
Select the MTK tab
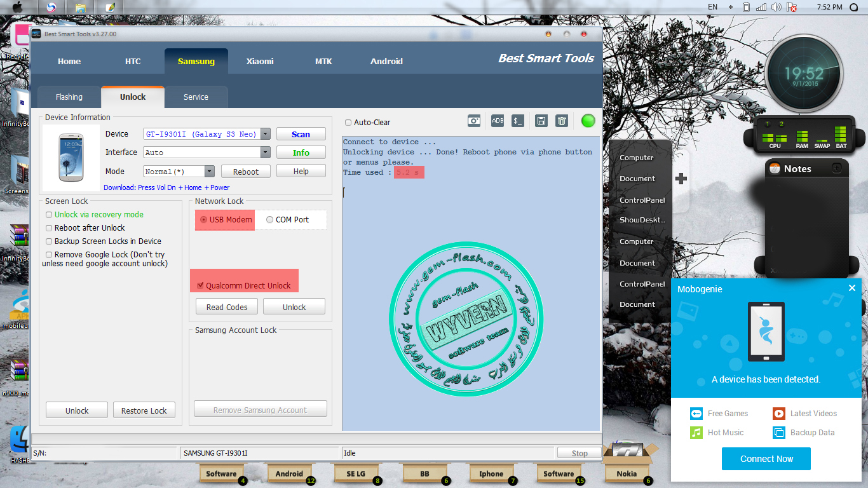coord(323,62)
